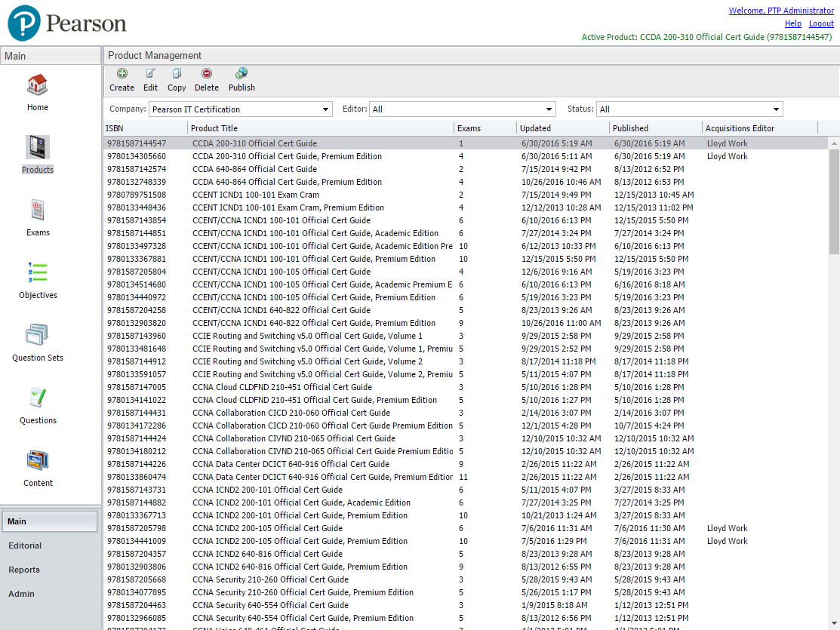This screenshot has width=840, height=630.
Task: Click the Delete product toolbar icon
Action: pos(207,73)
